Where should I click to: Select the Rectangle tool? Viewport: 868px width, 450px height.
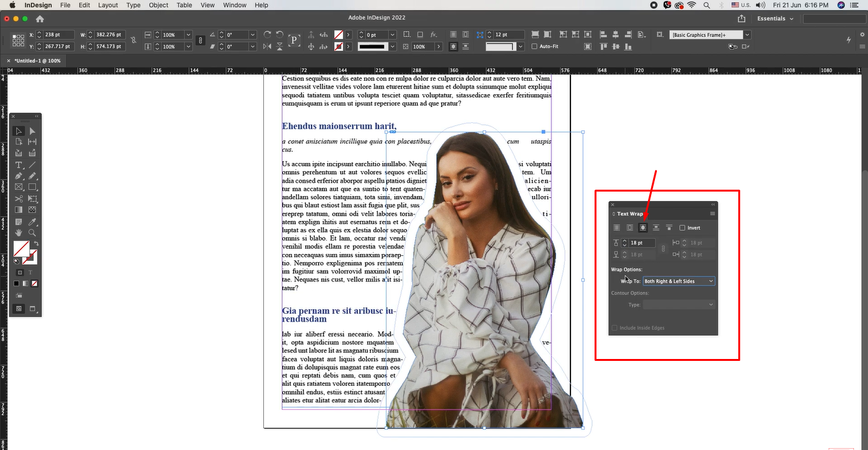(x=32, y=186)
